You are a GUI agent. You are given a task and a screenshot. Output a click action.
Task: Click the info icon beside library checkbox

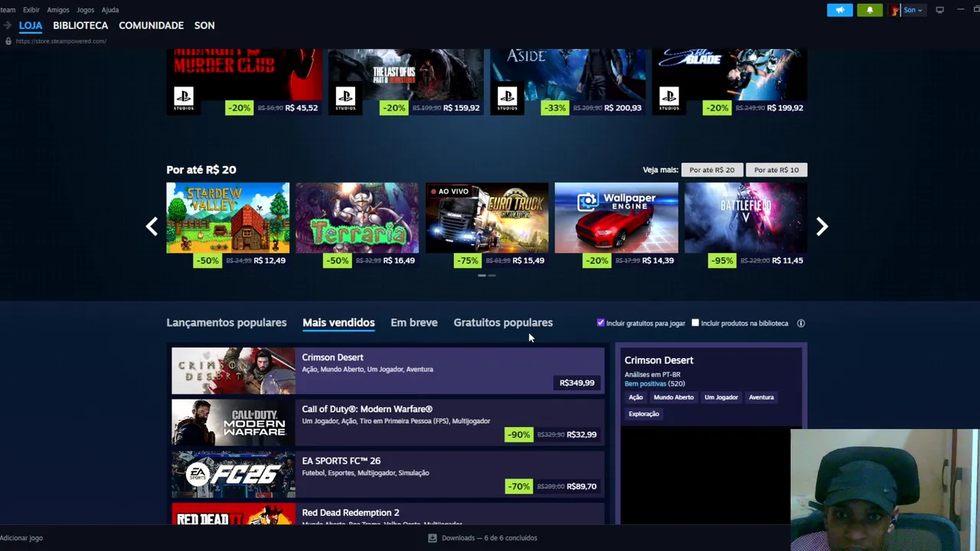(801, 323)
